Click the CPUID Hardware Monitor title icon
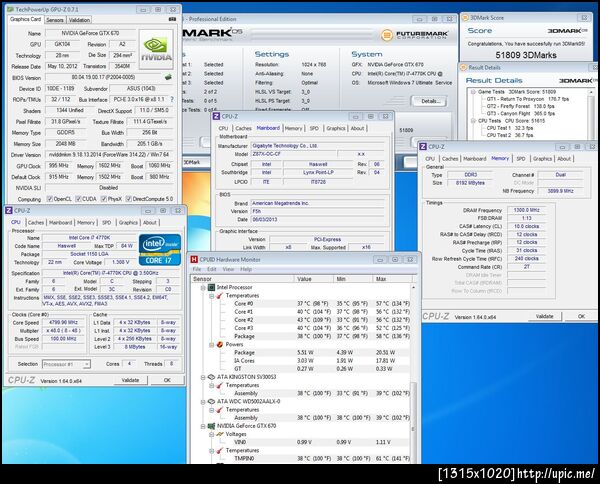 click(x=194, y=259)
